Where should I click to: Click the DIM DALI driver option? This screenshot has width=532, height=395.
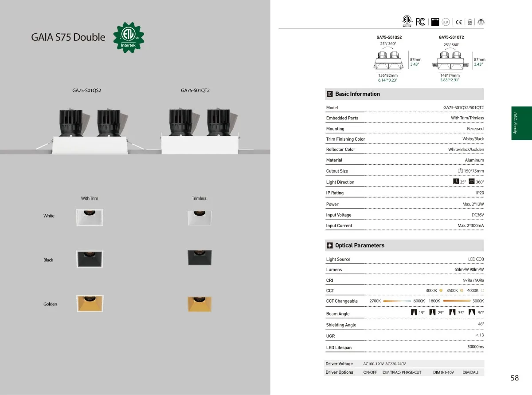470,372
